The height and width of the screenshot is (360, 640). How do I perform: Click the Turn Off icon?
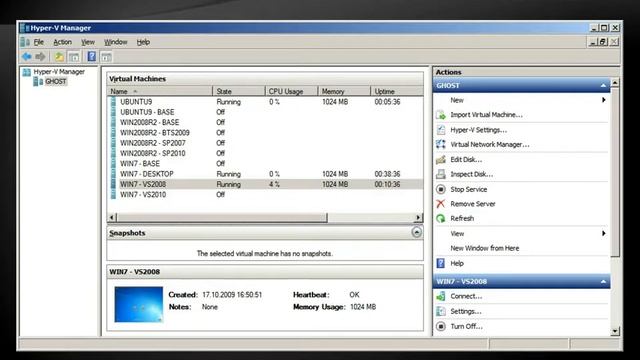pyautogui.click(x=441, y=326)
